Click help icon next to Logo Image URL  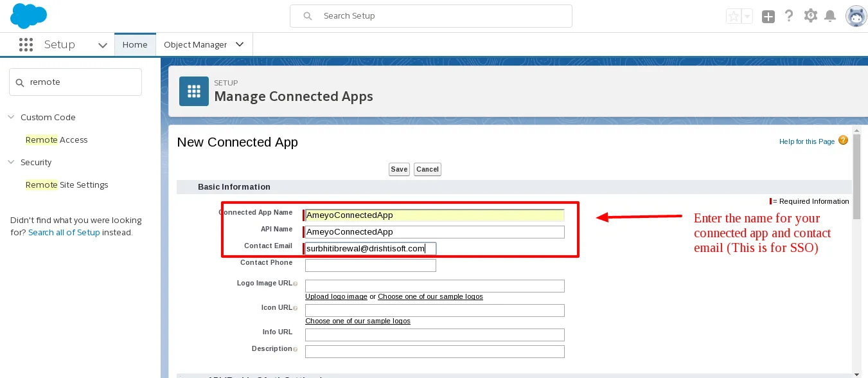click(x=296, y=283)
